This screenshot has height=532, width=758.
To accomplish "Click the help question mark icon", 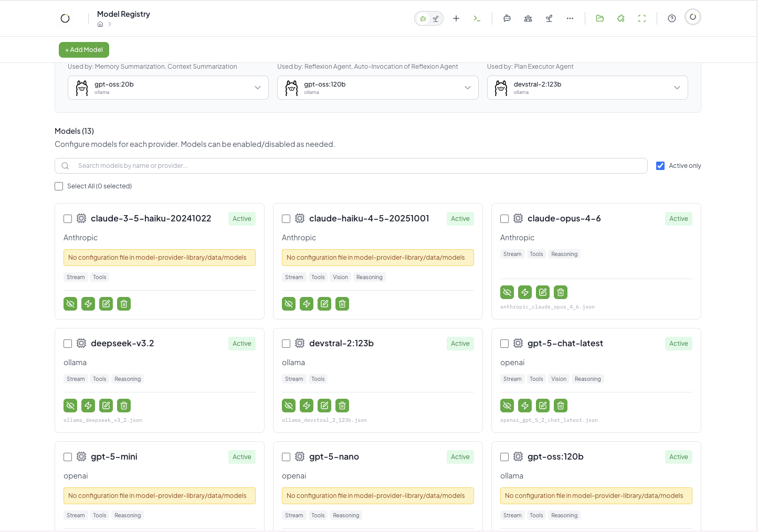I will pos(671,18).
